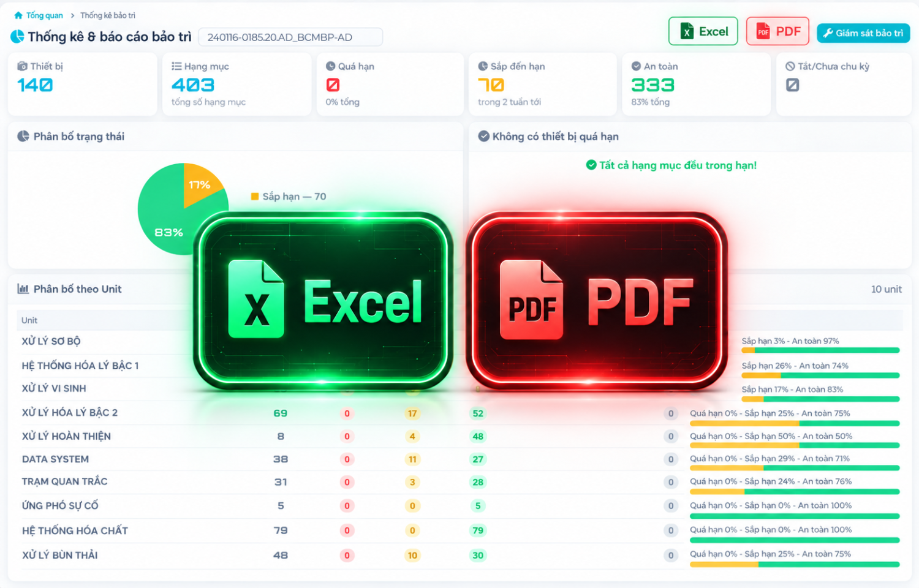The width and height of the screenshot is (919, 588).
Task: Focus the 240116-0185.20.AD_BCMBP-AD code field
Action: [290, 37]
